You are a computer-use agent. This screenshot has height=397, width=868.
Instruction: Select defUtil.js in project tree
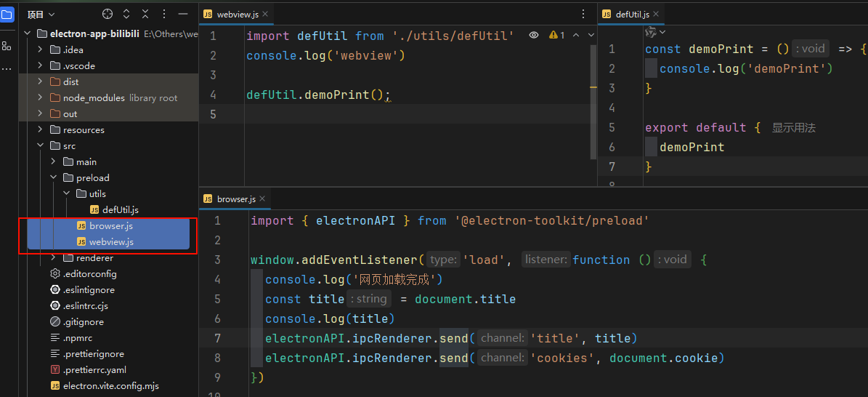tap(114, 209)
